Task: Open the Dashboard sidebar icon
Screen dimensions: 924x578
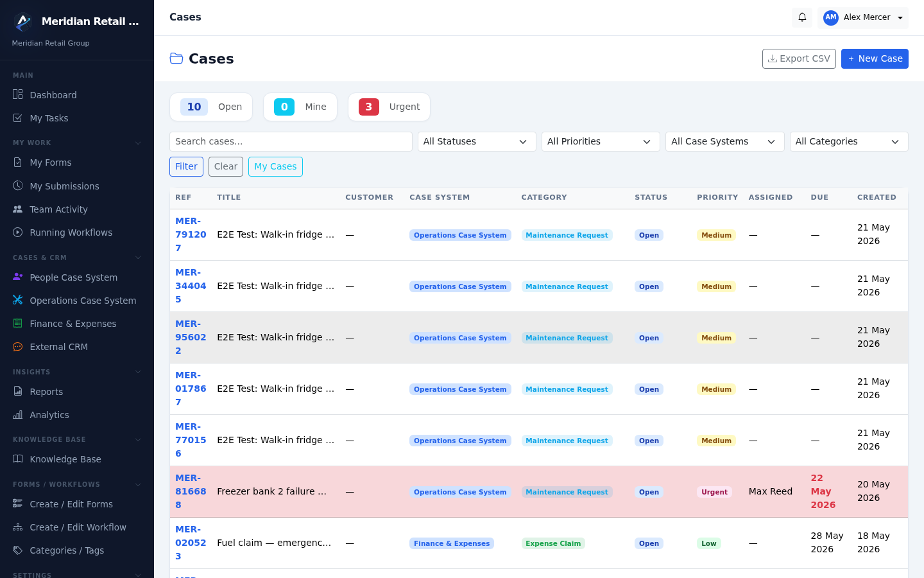Action: tap(18, 95)
